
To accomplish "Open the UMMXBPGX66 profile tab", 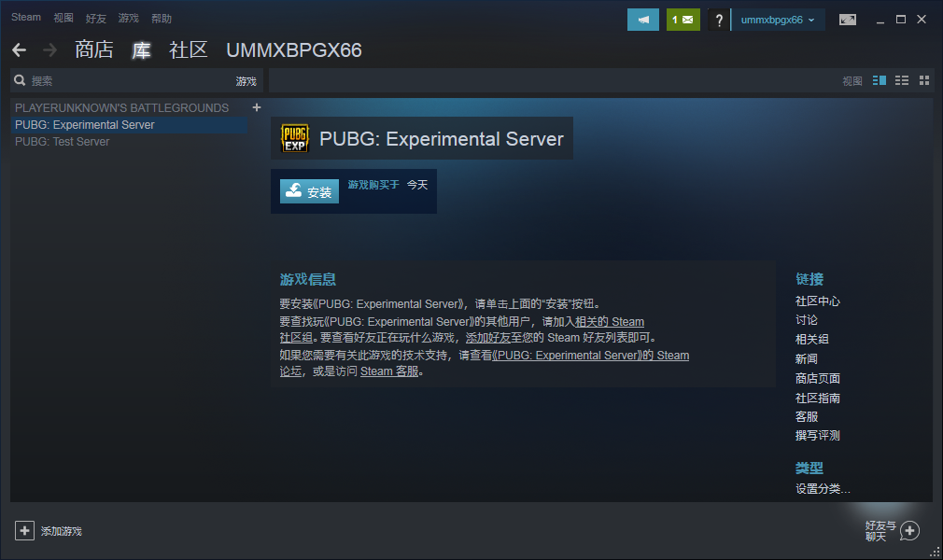I will 294,49.
